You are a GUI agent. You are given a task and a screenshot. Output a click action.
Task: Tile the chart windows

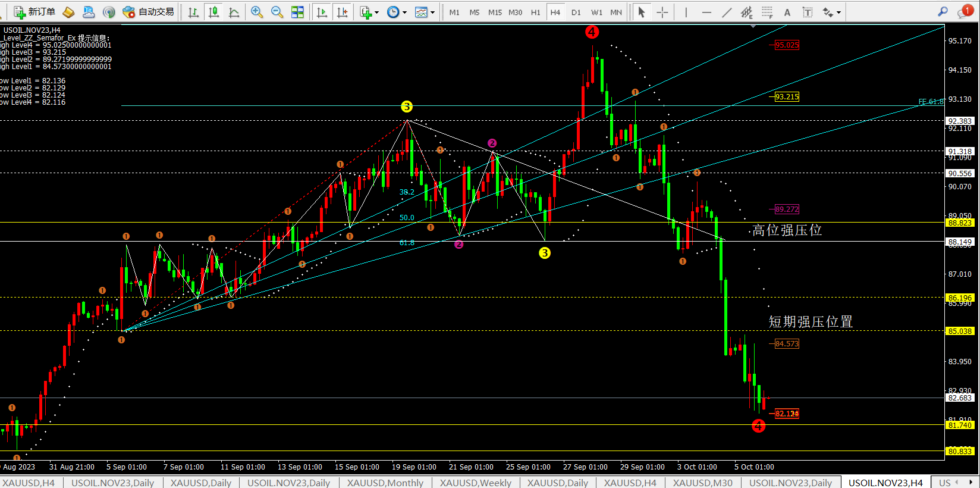297,12
